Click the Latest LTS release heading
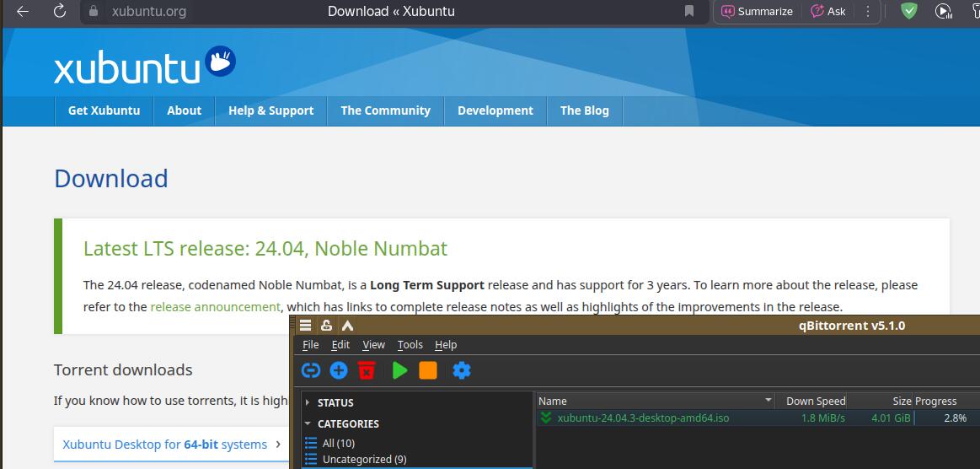This screenshot has width=980, height=469. tap(265, 248)
